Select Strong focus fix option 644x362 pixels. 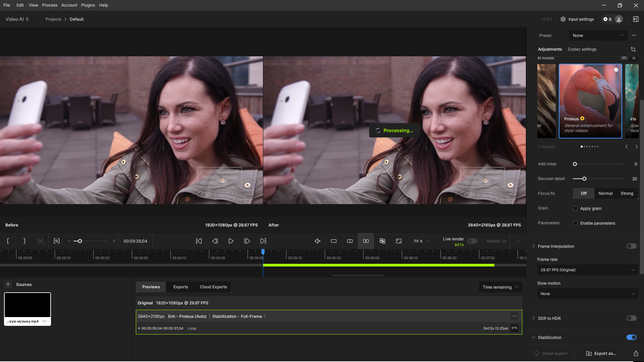pos(627,193)
